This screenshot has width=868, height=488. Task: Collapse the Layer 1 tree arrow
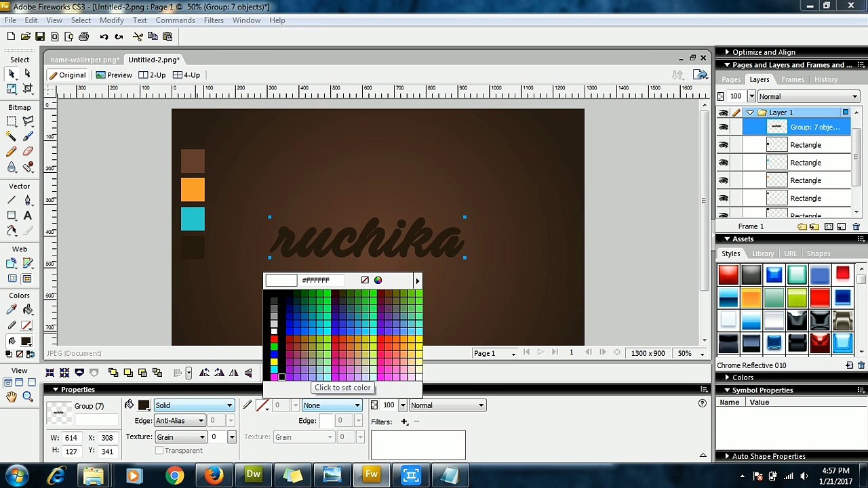(750, 113)
